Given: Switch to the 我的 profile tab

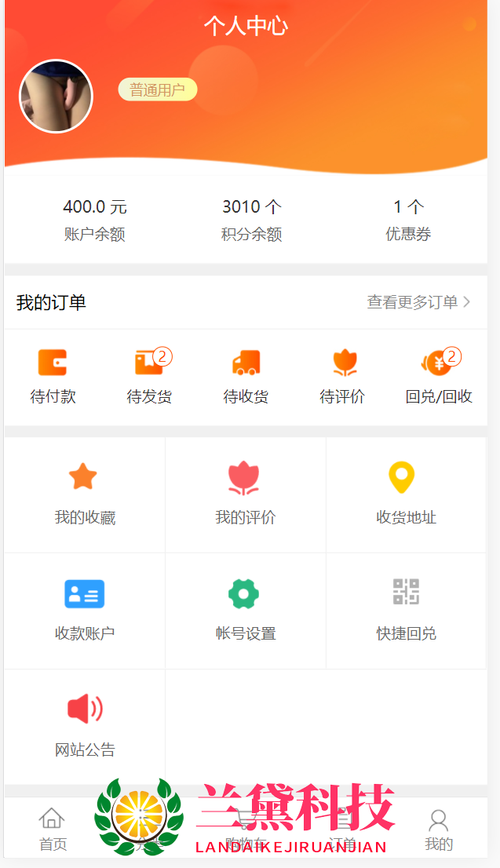Looking at the screenshot, I should click(x=439, y=830).
